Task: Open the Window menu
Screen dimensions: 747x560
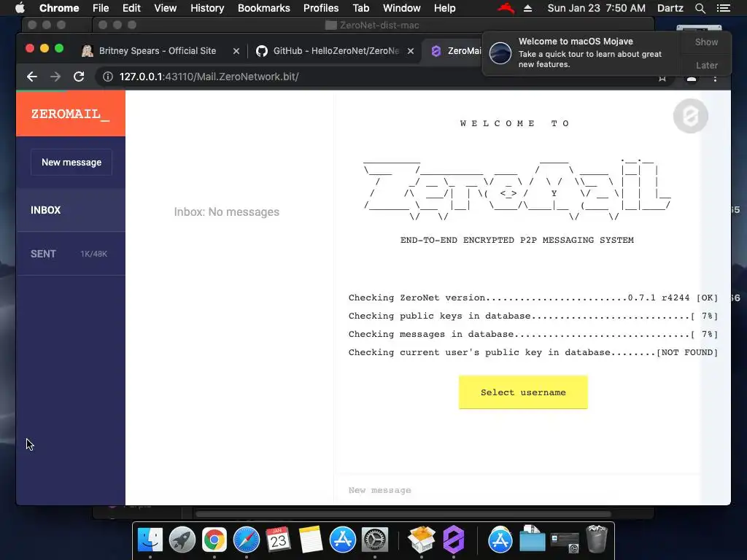Action: click(x=402, y=8)
